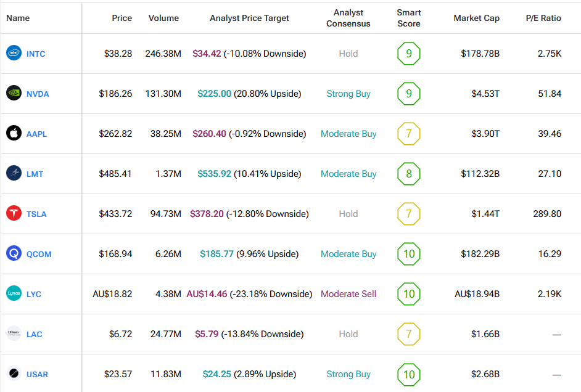
Task: Click the Qualcomm logo icon
Action: (x=14, y=254)
